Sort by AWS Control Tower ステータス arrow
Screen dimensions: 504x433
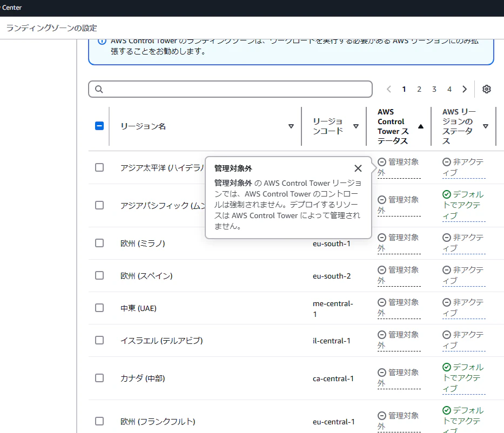421,126
